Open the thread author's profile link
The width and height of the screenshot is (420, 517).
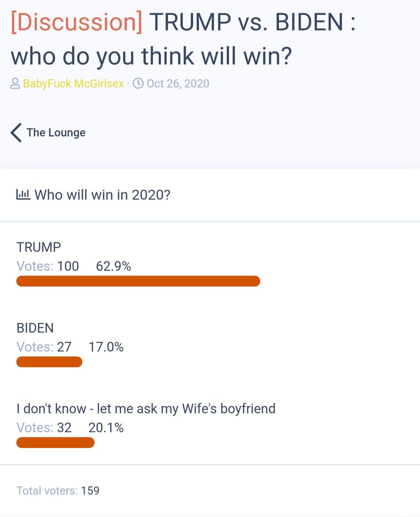click(x=73, y=84)
